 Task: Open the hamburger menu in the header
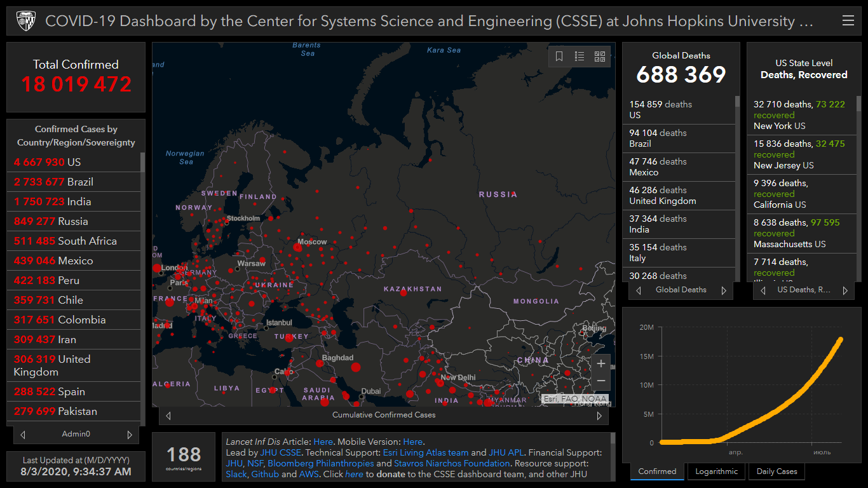[x=848, y=21]
